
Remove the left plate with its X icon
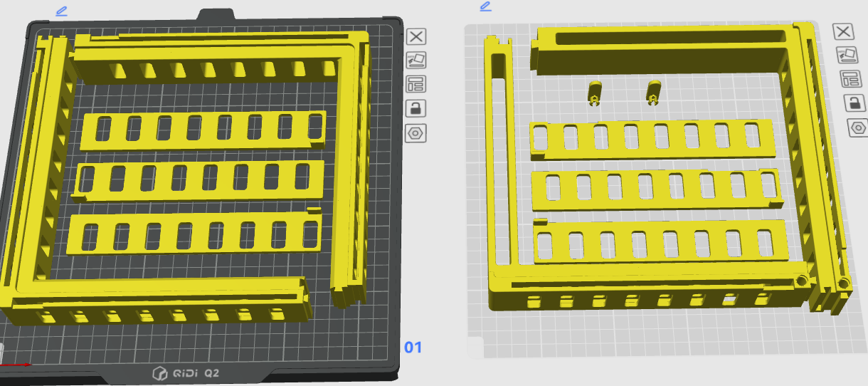(416, 37)
